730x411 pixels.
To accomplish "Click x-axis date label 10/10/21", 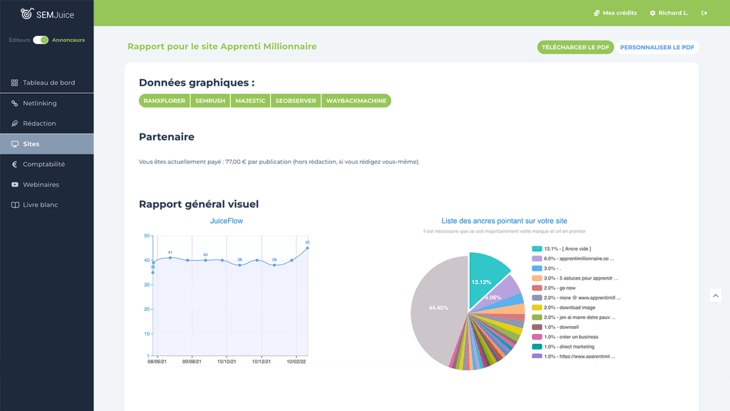I will 227,361.
